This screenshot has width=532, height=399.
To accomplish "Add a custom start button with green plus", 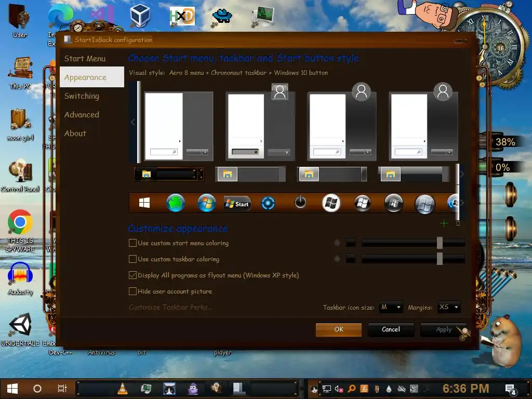I will click(x=444, y=223).
